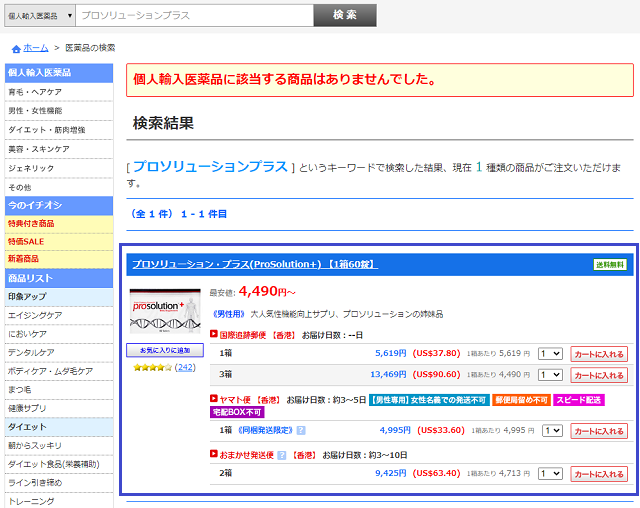Select エイジングケア in product list
Screen dimensions: 640x508
(59, 315)
